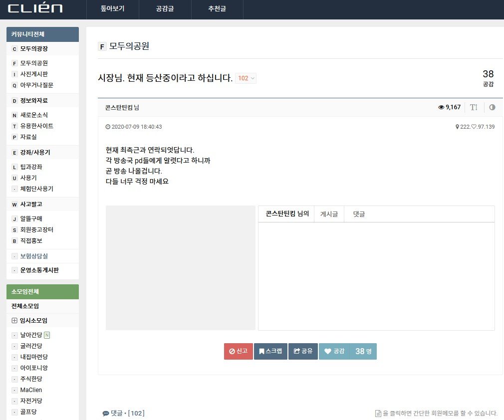Open 사진게시판 from the sidebar
Image resolution: width=504 pixels, height=420 pixels.
(33, 74)
